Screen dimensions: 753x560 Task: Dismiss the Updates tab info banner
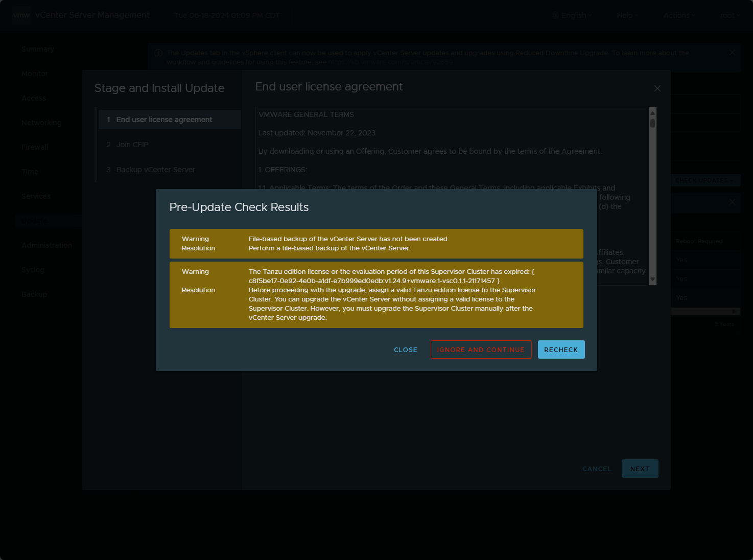point(732,53)
